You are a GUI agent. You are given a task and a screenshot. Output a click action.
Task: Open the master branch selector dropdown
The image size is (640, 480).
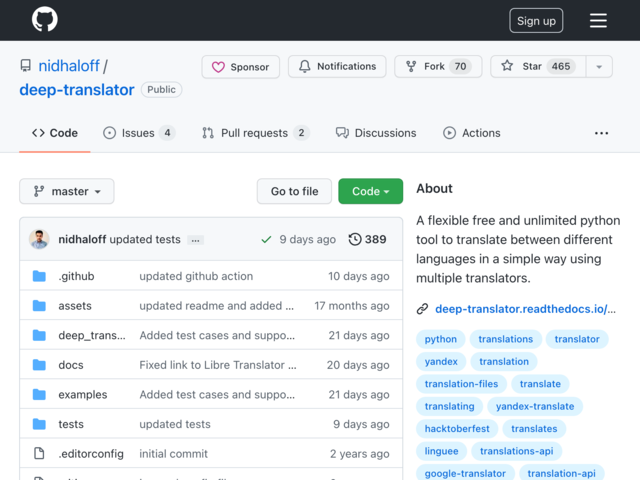67,191
